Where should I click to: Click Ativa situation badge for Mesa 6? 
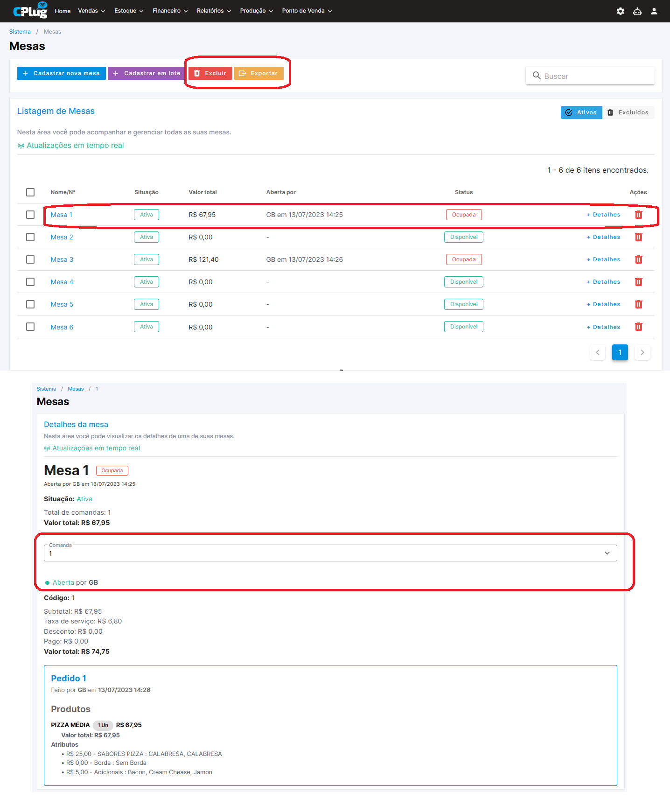147,327
